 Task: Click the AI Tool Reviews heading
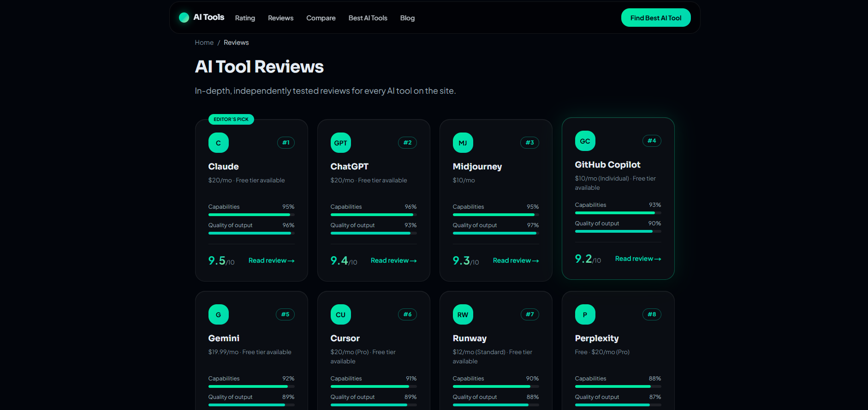click(x=259, y=67)
